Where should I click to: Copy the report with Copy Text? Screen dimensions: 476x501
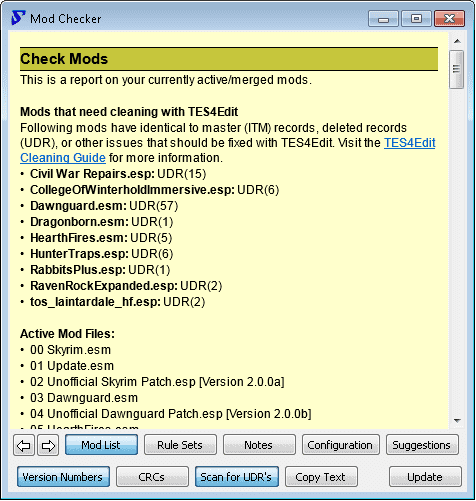click(321, 477)
